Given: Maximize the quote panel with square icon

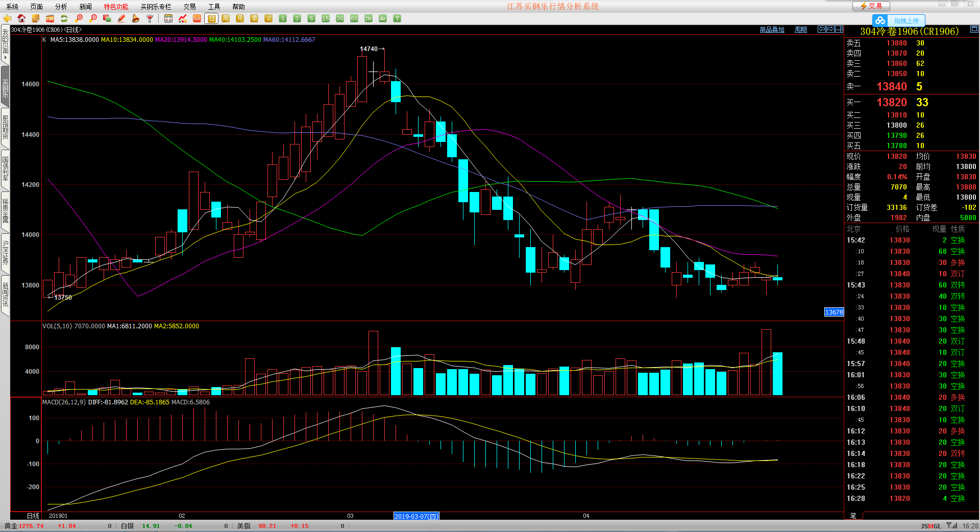Looking at the screenshot, I should pos(974,30).
